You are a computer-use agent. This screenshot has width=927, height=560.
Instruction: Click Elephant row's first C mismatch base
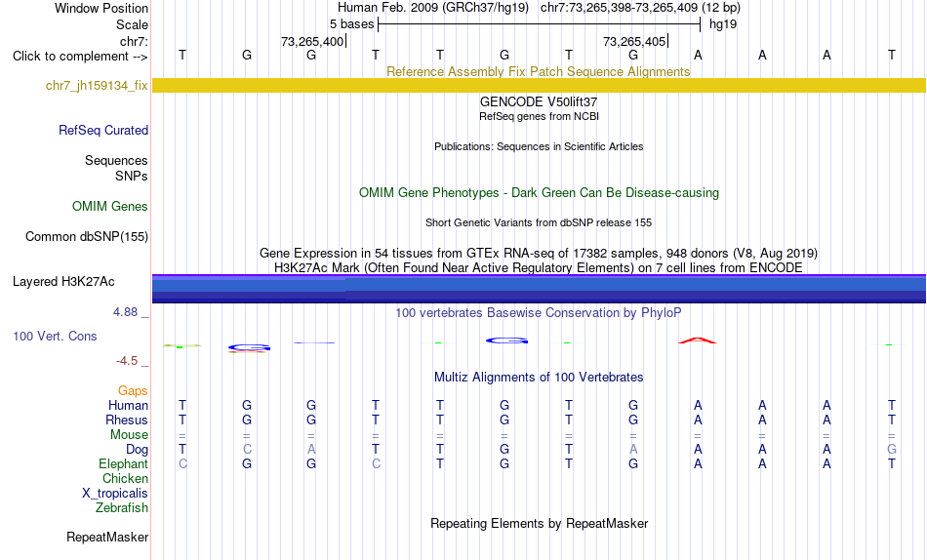click(x=182, y=464)
